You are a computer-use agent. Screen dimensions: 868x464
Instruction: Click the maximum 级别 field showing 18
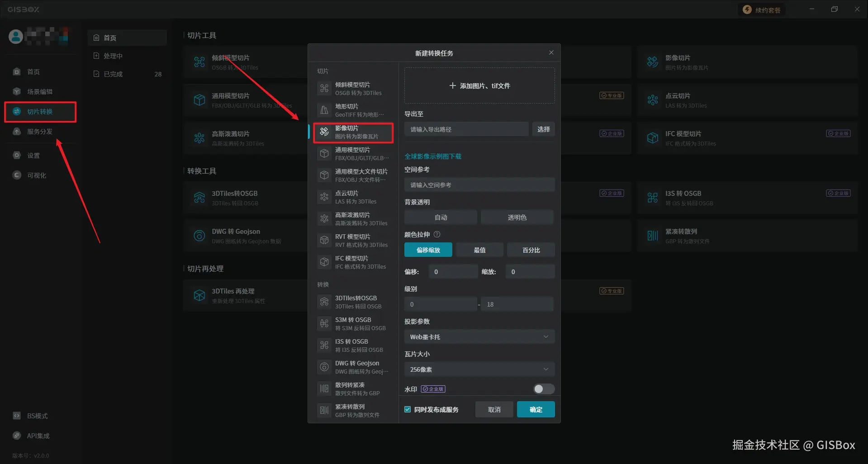pos(517,304)
